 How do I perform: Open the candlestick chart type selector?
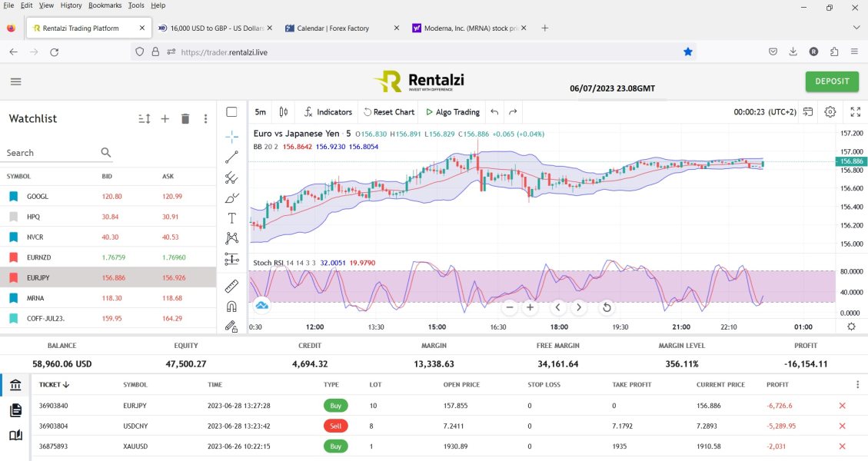pos(284,112)
